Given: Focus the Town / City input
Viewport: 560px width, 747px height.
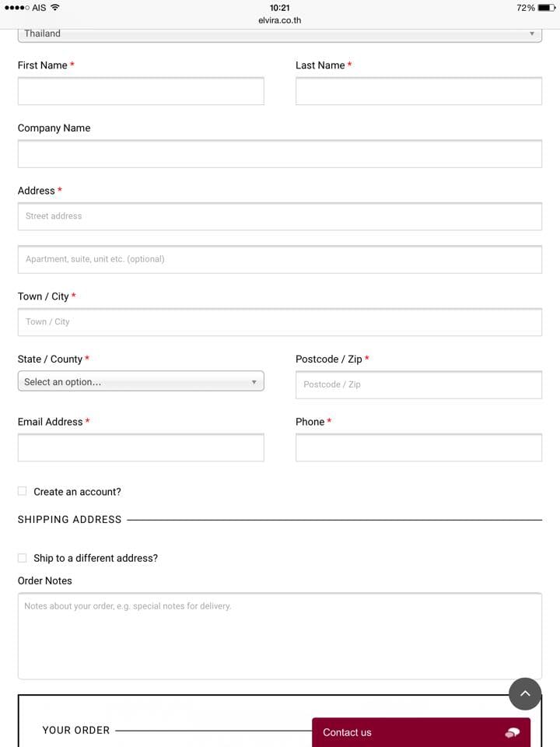Looking at the screenshot, I should (x=280, y=322).
